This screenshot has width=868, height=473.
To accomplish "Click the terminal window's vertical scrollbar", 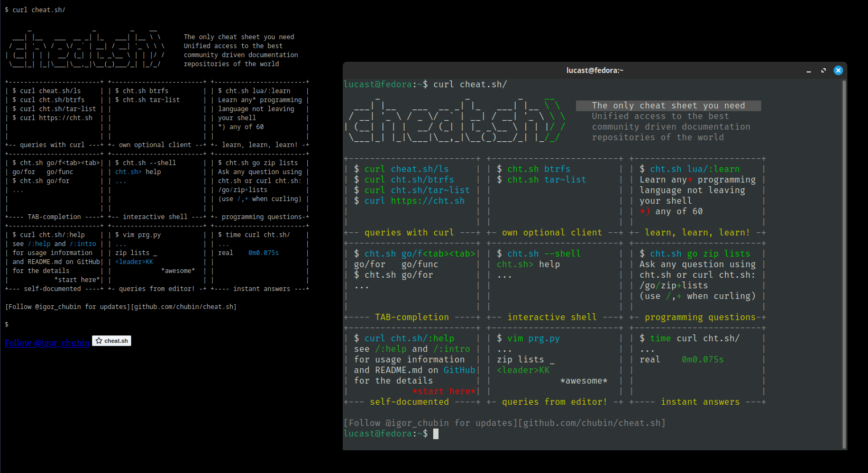I will tap(844, 265).
